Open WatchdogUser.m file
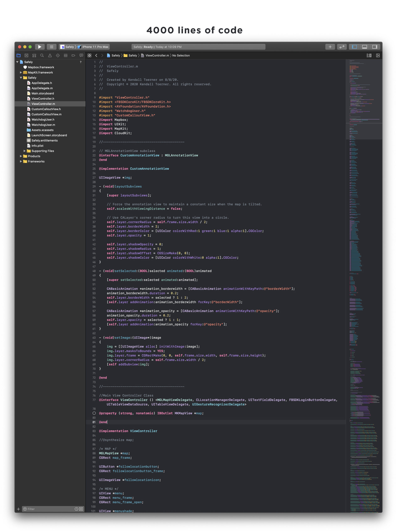Screen dimensions: 397x532 tap(43, 125)
